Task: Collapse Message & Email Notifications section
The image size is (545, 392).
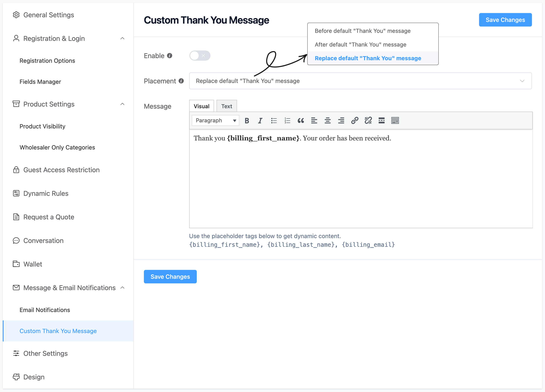Action: tap(122, 288)
